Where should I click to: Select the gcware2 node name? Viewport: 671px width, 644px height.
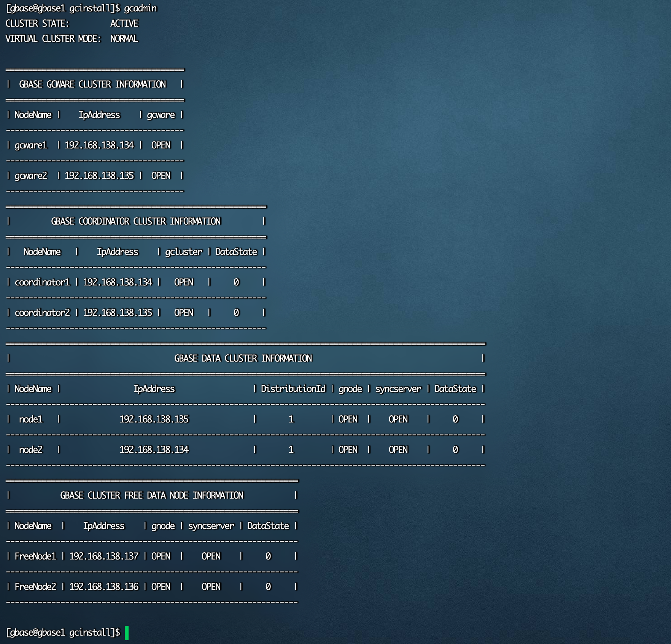tap(31, 176)
